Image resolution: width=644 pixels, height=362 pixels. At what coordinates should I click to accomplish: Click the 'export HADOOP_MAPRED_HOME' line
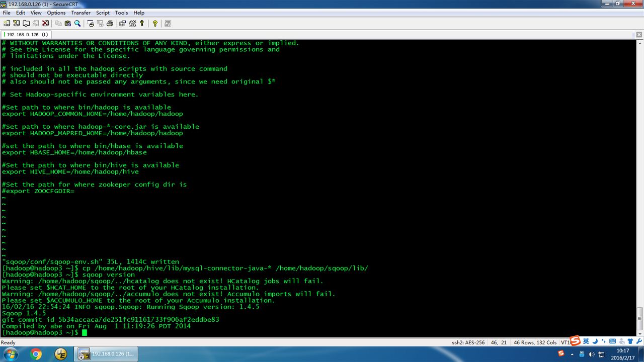(93, 133)
